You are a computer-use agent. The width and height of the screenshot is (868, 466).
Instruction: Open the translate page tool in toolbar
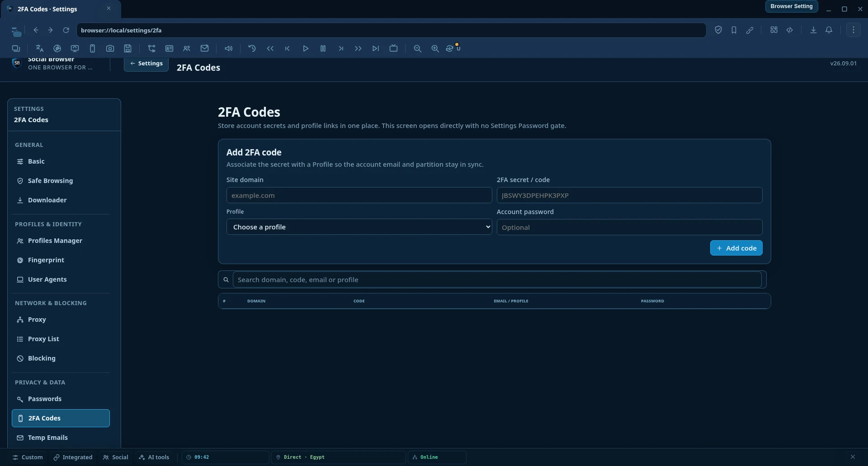39,48
